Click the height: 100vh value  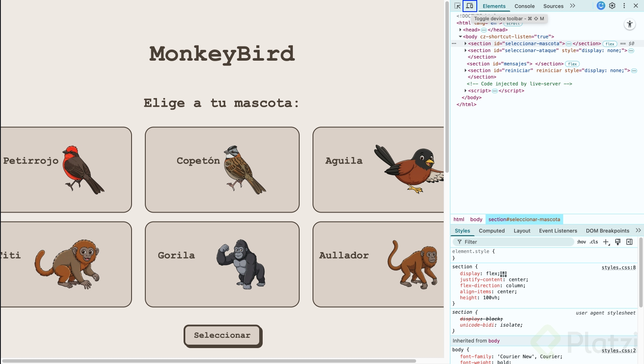[x=491, y=298]
